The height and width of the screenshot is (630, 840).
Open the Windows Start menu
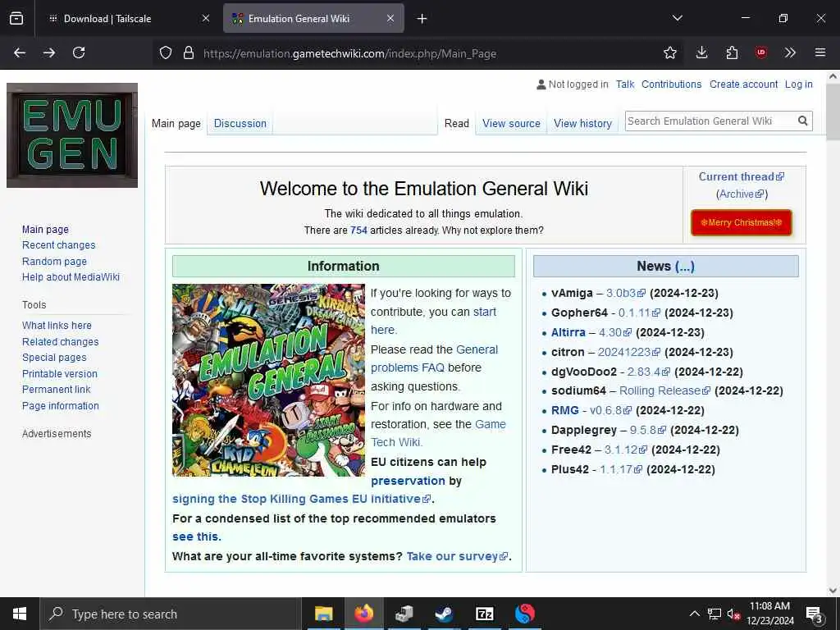(x=20, y=614)
